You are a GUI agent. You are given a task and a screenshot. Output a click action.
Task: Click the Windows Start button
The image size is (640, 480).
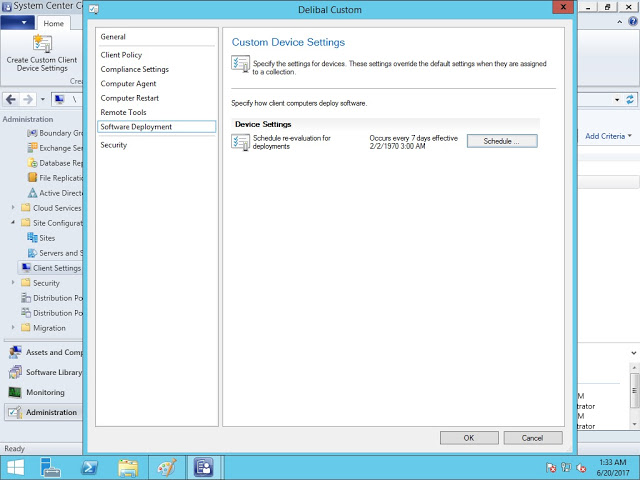click(x=16, y=467)
